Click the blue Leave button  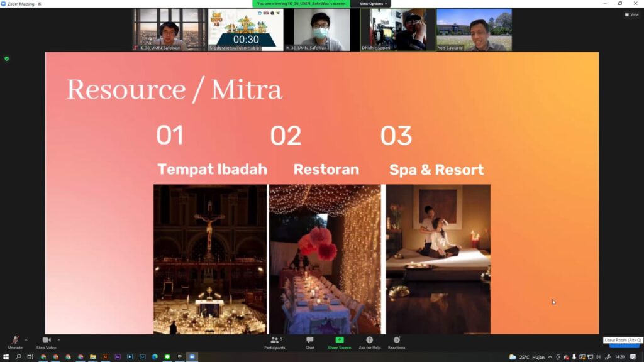click(624, 344)
